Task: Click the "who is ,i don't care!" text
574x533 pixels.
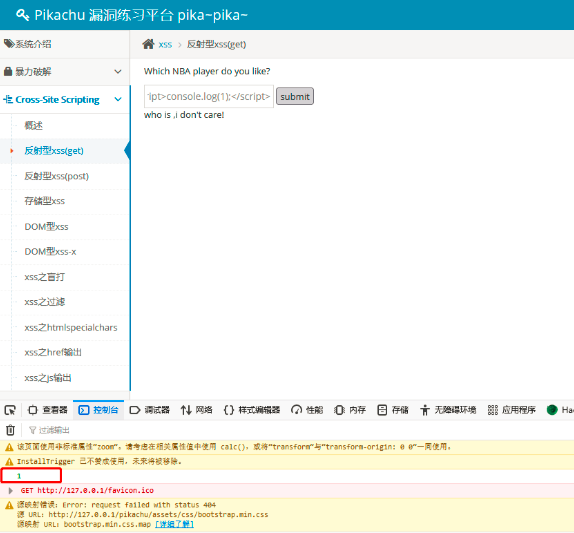Action: pos(184,115)
